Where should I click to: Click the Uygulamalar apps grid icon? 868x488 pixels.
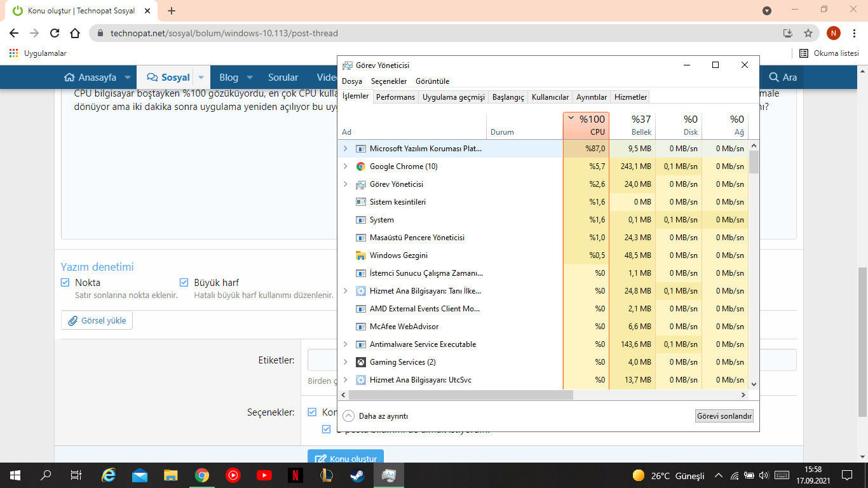point(14,53)
